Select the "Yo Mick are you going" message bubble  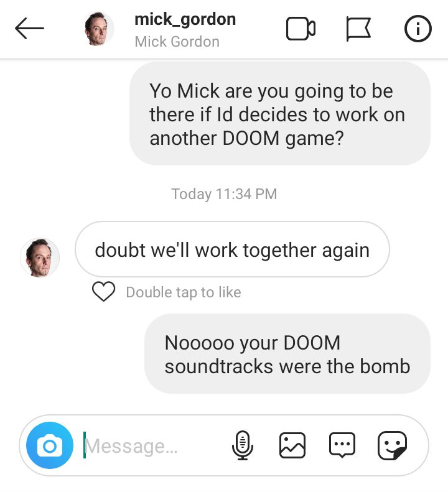280,114
